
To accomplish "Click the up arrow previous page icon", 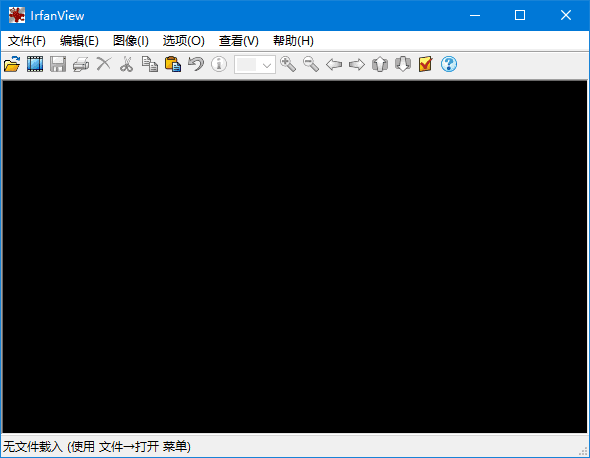I will (380, 64).
